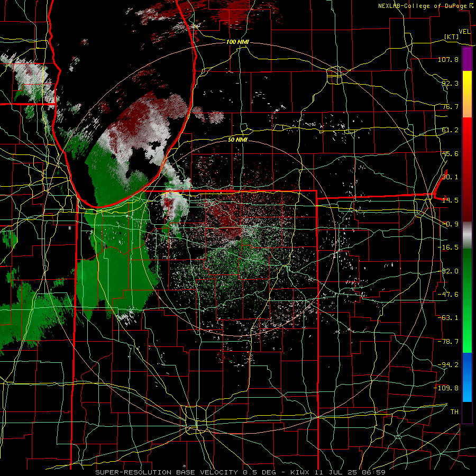
Task: Click the -78.7 scale value
Action: point(448,342)
